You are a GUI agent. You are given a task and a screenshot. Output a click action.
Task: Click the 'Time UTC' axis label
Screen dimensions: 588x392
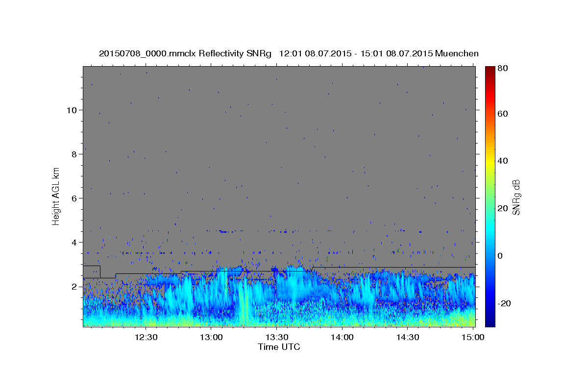click(x=279, y=347)
